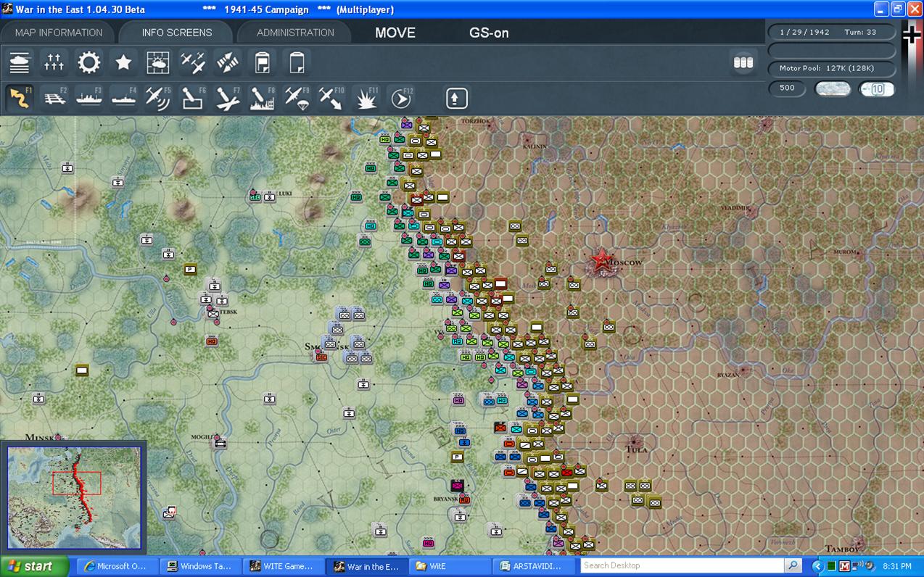Screen dimensions: 924x577
Task: Click the MOVE mode label
Action: point(395,33)
